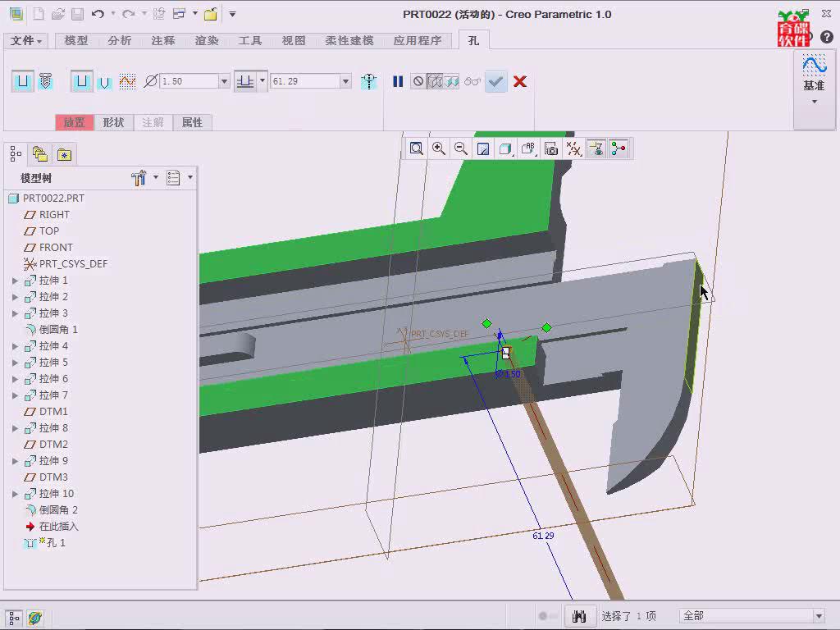Expand the 拉伸 1 feature node
The image size is (840, 630).
pos(15,281)
